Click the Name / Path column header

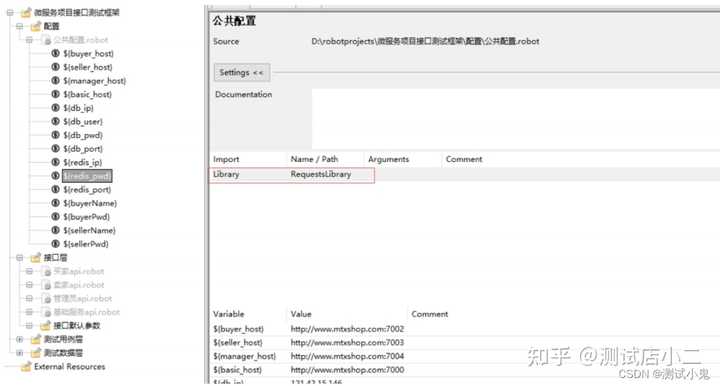click(x=314, y=159)
